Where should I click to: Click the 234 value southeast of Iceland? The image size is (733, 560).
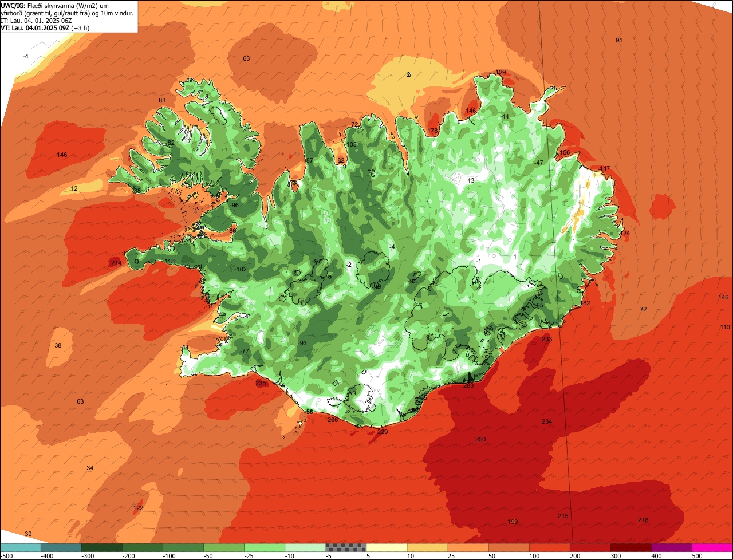[x=547, y=421]
